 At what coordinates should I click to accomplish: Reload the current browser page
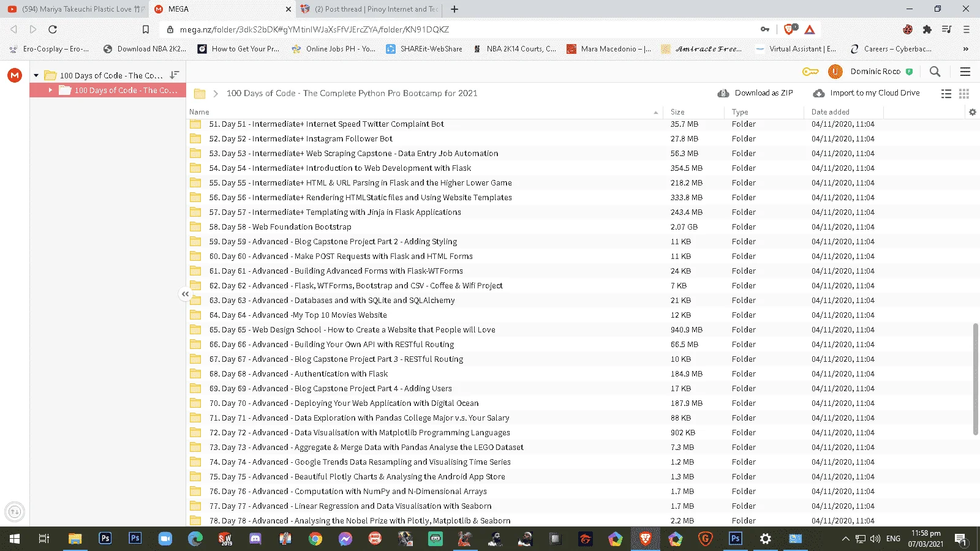click(x=53, y=29)
